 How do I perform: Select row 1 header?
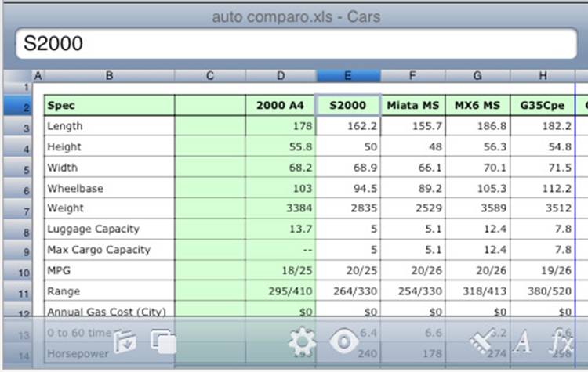coord(18,88)
